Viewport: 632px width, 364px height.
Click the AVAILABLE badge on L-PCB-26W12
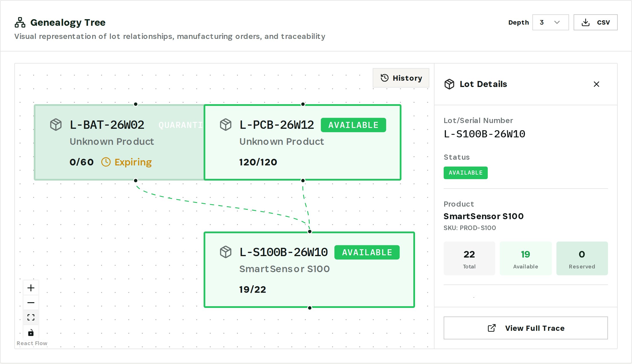pyautogui.click(x=353, y=125)
